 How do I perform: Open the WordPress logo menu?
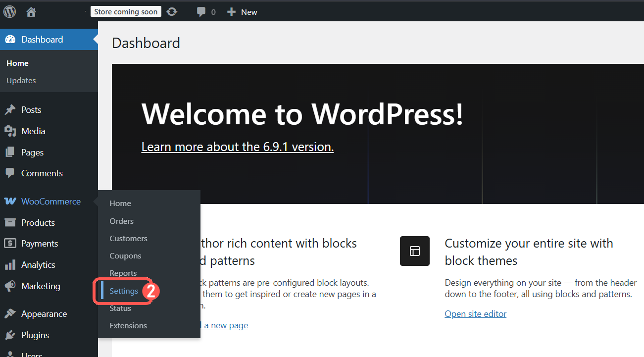10,11
